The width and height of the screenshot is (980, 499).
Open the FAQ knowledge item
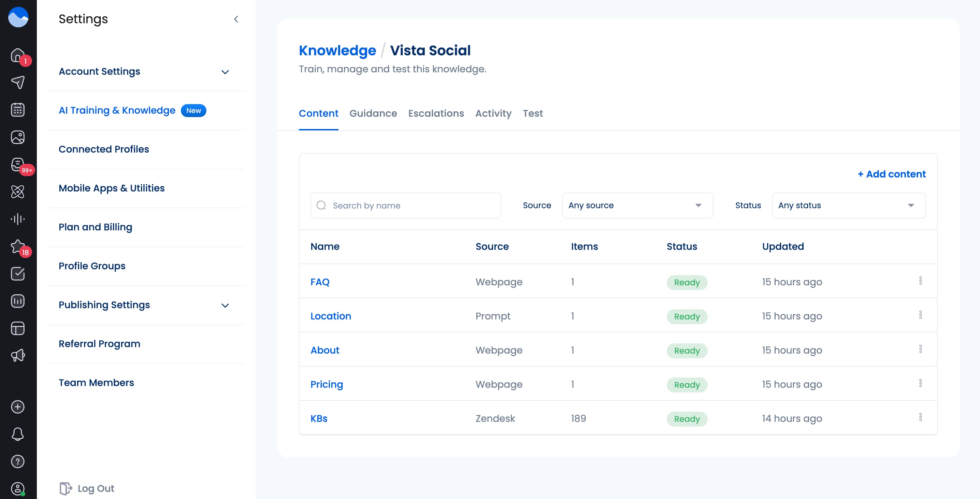320,282
